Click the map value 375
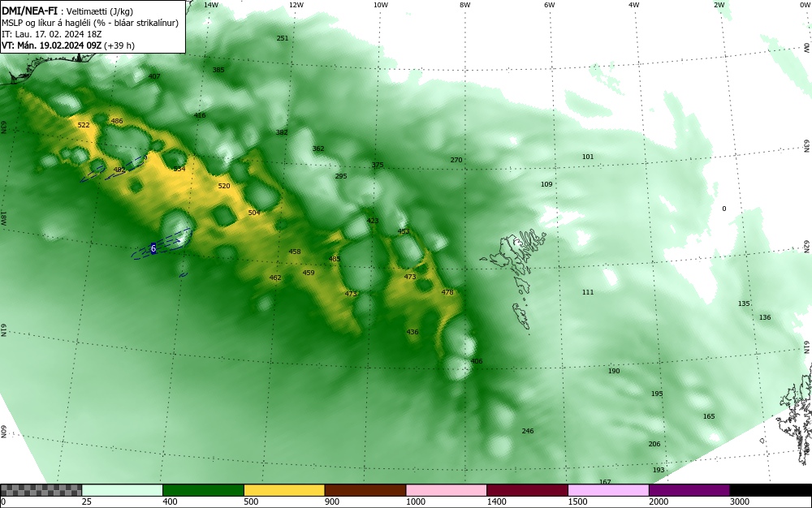The height and width of the screenshot is (508, 812). point(378,166)
